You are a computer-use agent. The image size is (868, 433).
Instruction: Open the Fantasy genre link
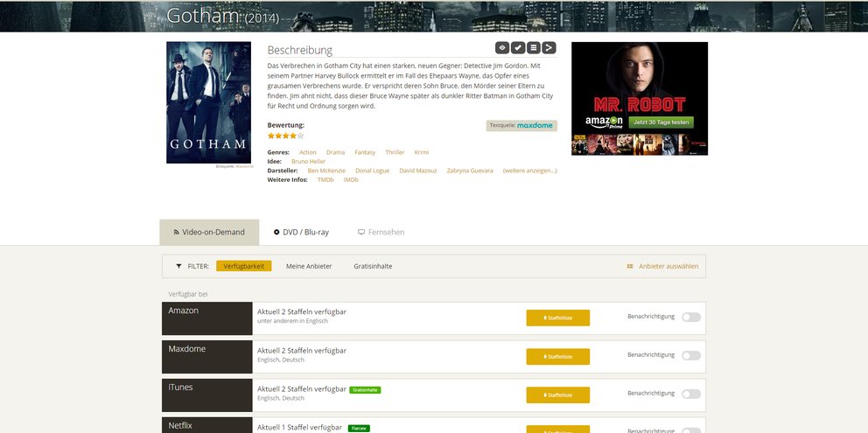point(365,152)
